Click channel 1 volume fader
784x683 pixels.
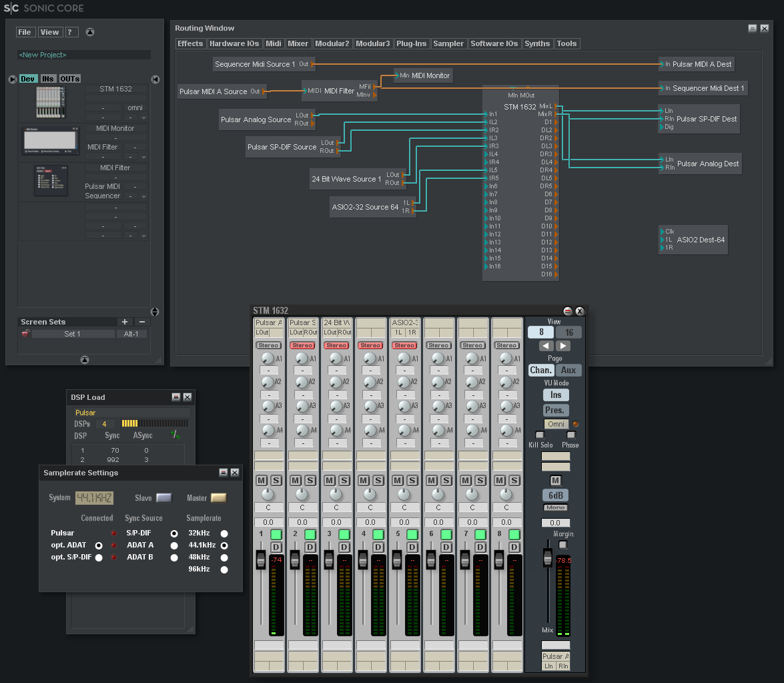click(261, 559)
